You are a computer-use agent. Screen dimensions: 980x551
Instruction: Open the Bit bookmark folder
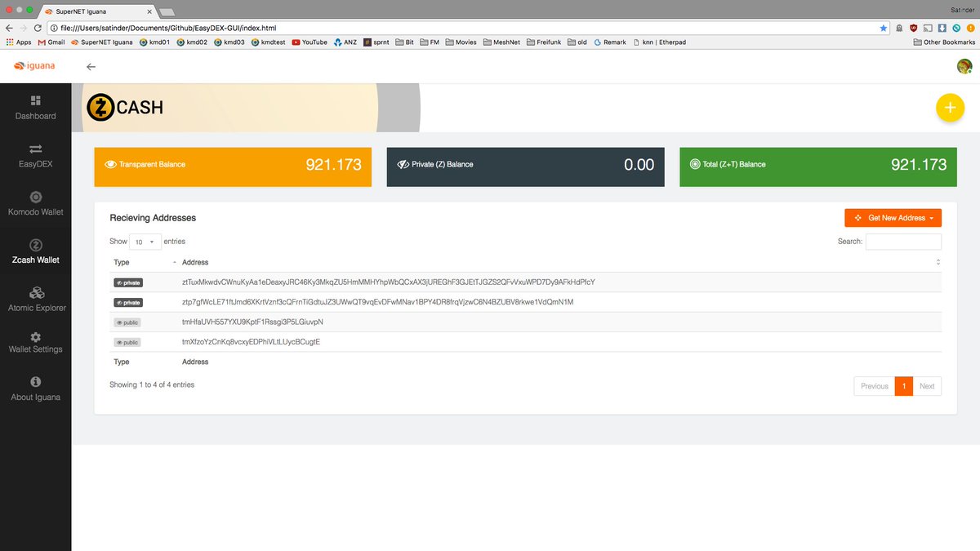click(x=404, y=42)
